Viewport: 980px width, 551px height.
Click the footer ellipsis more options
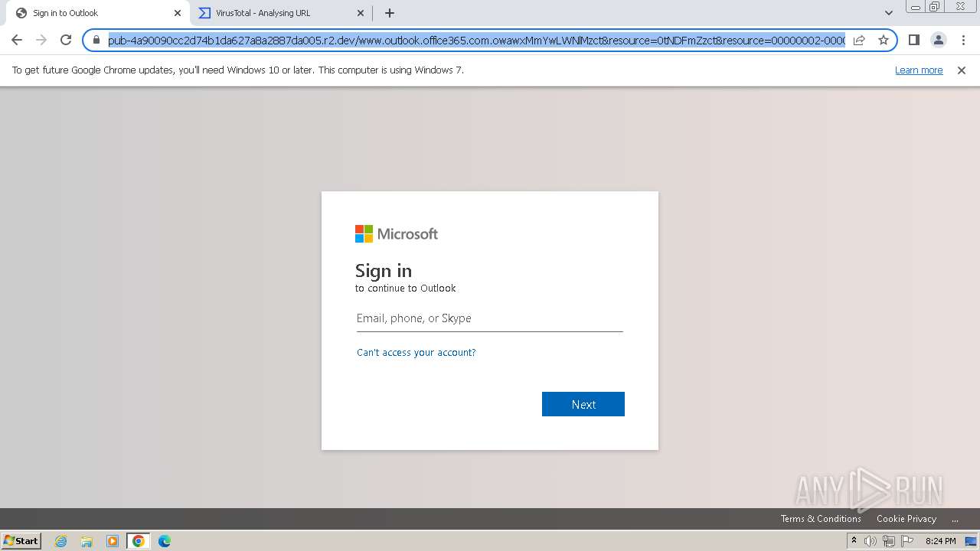pyautogui.click(x=955, y=519)
